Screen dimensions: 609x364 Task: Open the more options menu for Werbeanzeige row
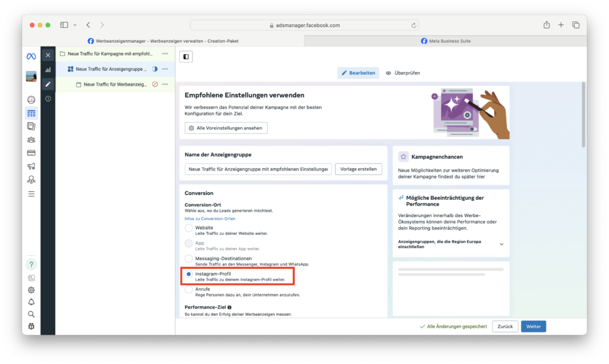(x=165, y=84)
